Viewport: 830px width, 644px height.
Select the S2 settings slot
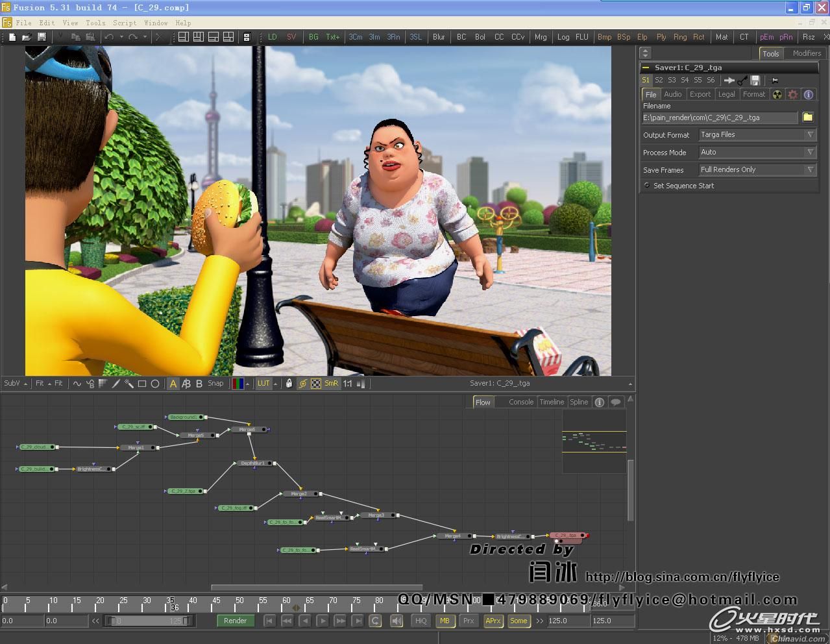tap(659, 80)
